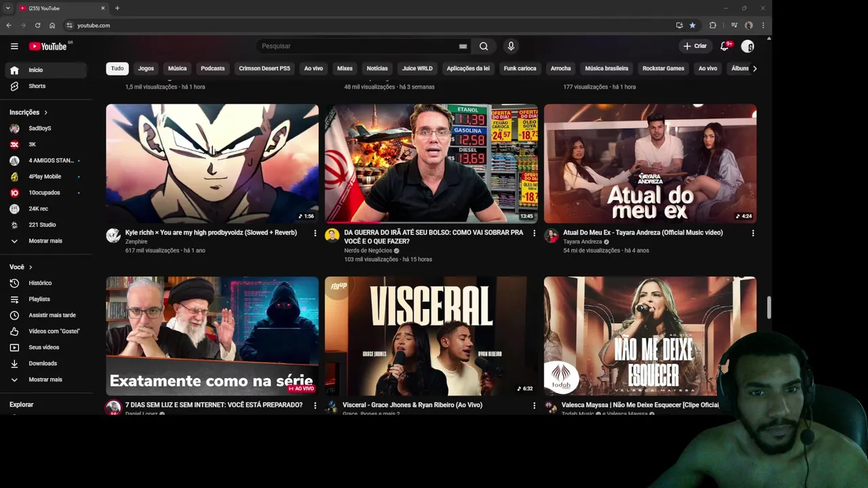The width and height of the screenshot is (868, 488).
Task: Open Assistir mais tarde
Action: [45, 315]
